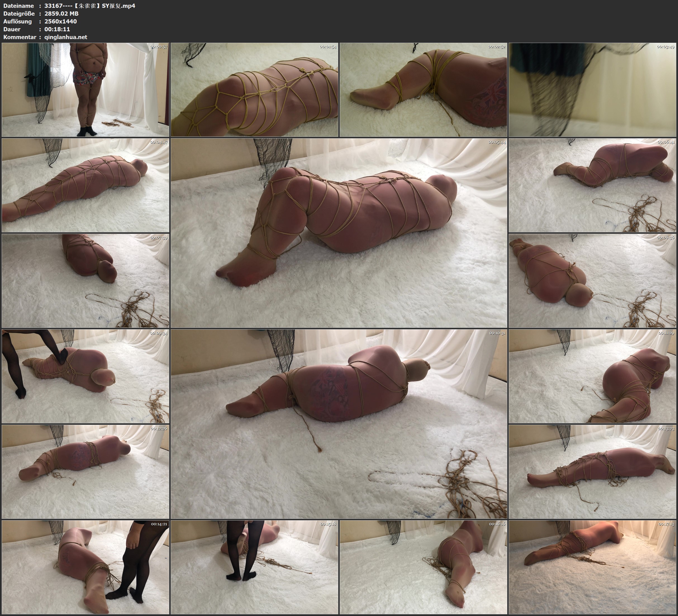
Task: Select the thumbnail at 00:01:54
Action: pos(254,90)
